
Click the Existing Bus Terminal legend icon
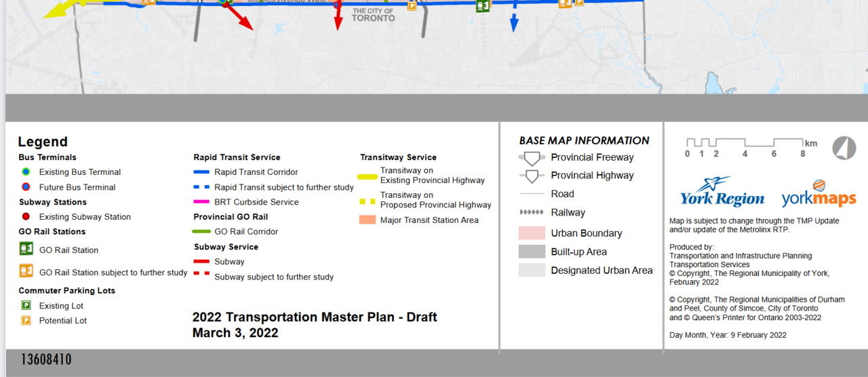point(25,172)
